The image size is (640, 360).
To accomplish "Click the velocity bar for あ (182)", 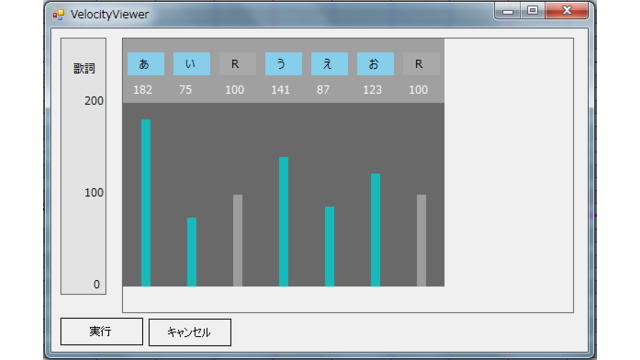I will pyautogui.click(x=146, y=203).
